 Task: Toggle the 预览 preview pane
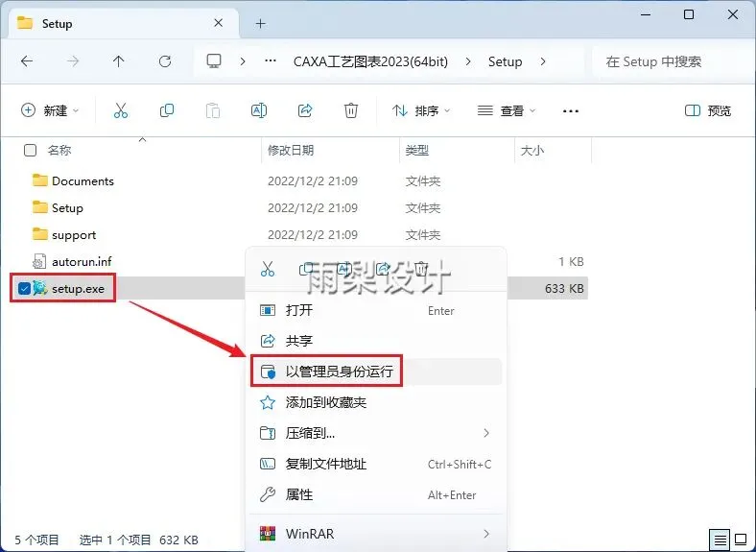coord(708,111)
